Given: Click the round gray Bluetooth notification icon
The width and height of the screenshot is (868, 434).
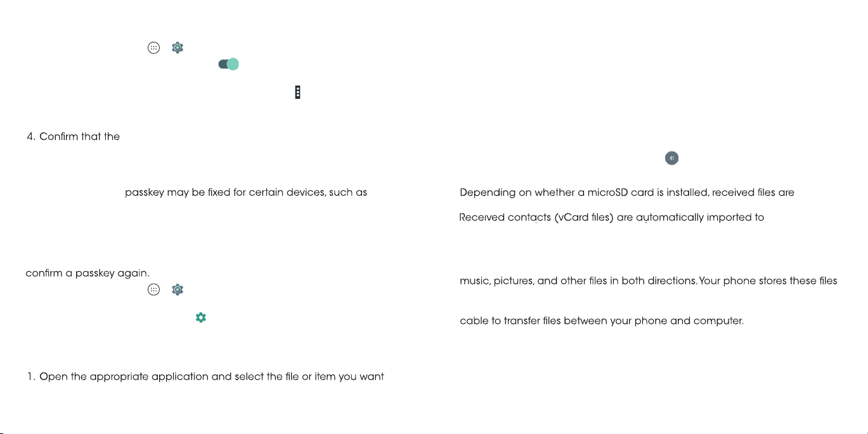Looking at the screenshot, I should pyautogui.click(x=671, y=158).
